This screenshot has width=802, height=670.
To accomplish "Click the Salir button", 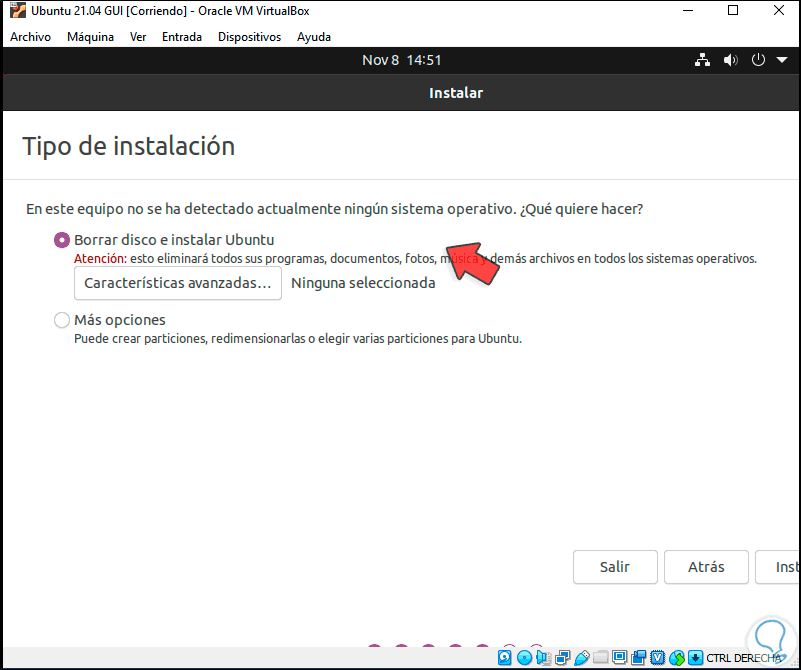I will click(615, 567).
